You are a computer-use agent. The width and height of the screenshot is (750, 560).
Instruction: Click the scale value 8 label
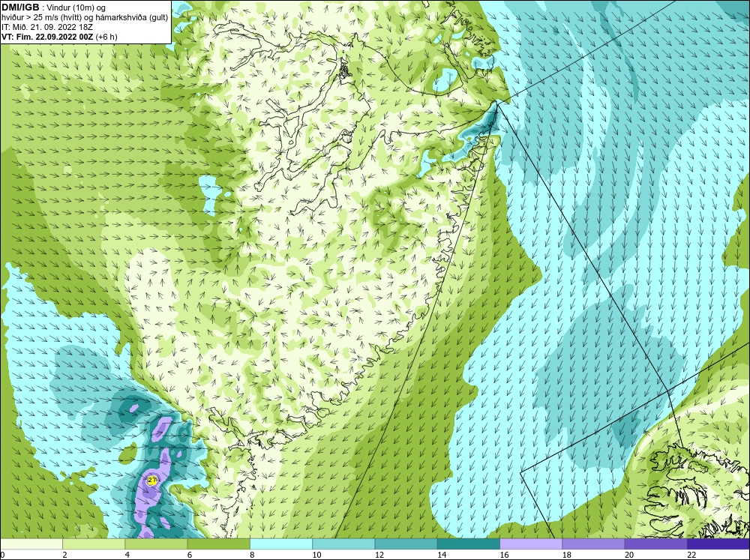(x=252, y=555)
